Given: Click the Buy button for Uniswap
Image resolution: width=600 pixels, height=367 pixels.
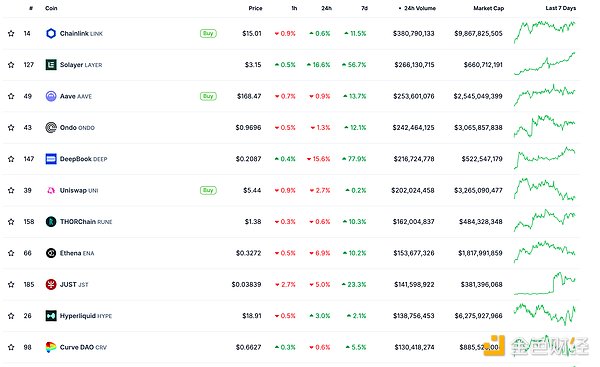Looking at the screenshot, I should (208, 190).
